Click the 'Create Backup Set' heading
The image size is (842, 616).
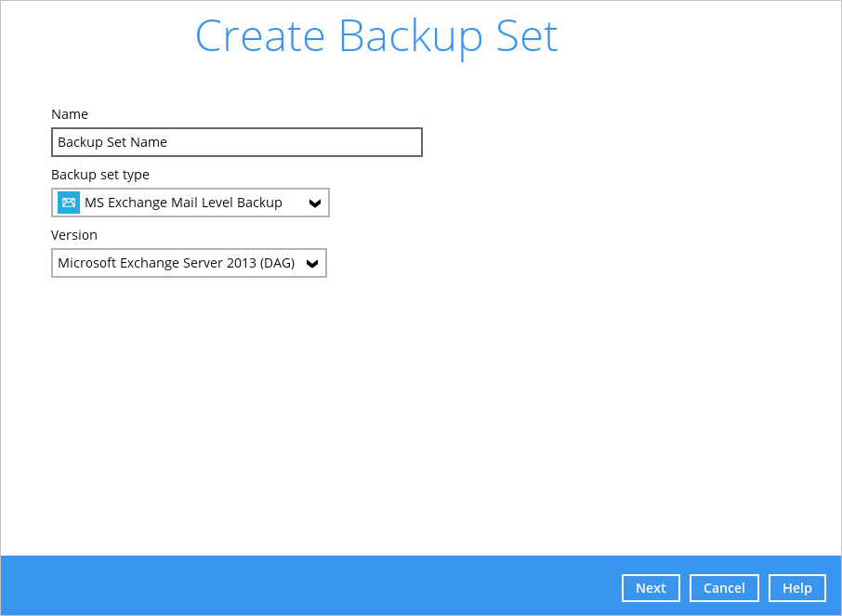pos(376,36)
